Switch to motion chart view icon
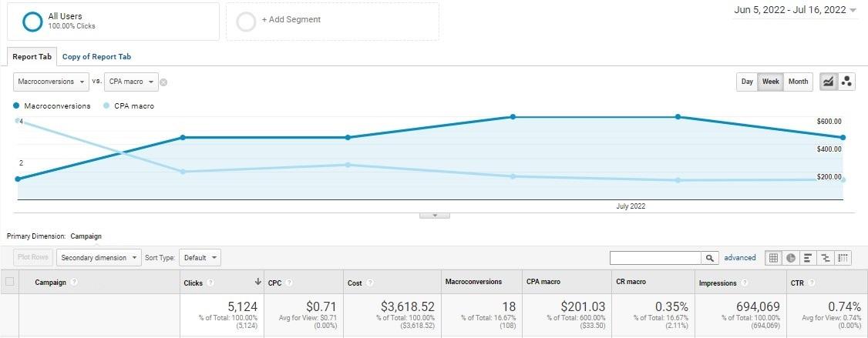868x338 pixels. click(846, 82)
